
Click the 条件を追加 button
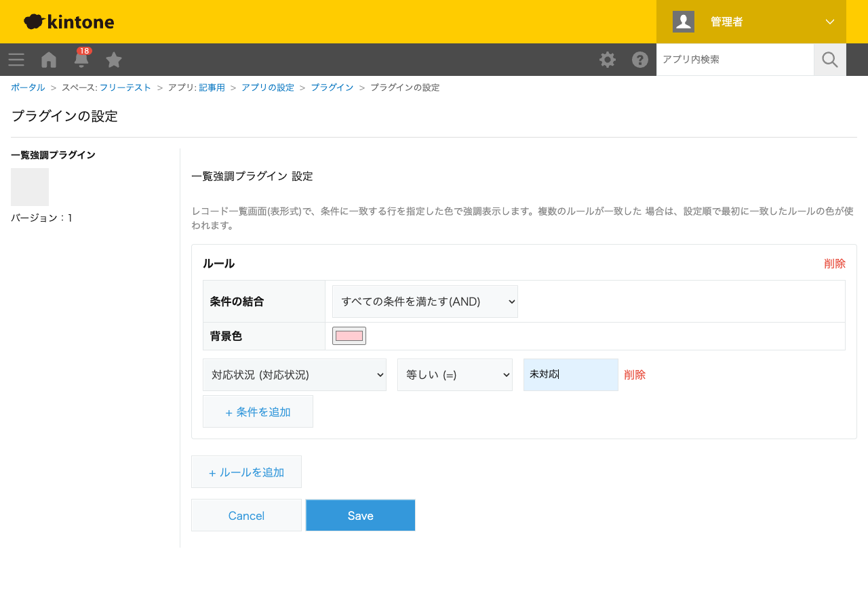point(258,411)
